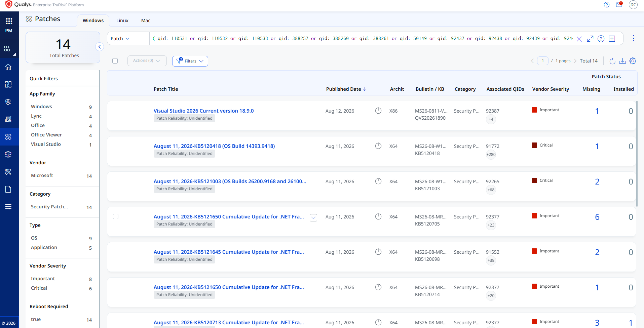
Task: Open search query help icon
Action: (601, 39)
